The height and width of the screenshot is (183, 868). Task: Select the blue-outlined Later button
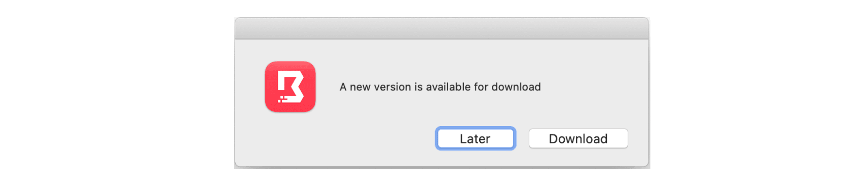(x=475, y=138)
